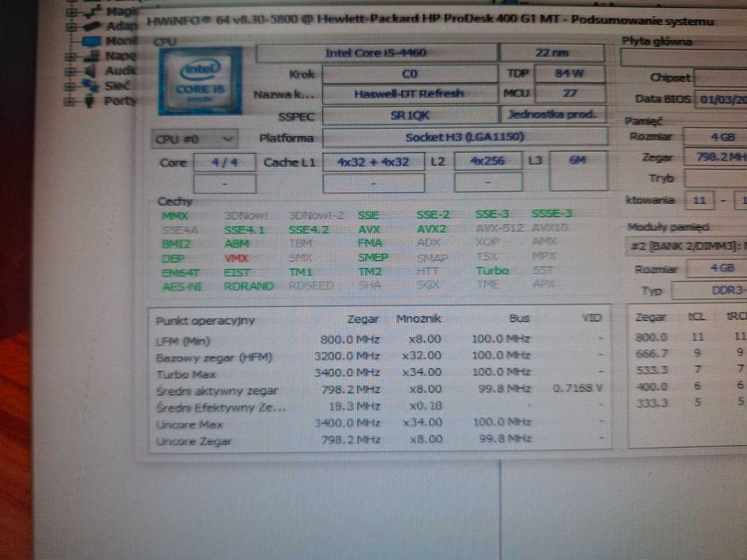Expand the Napę tree node in background window
Image resolution: width=747 pixels, height=560 pixels.
click(x=70, y=57)
